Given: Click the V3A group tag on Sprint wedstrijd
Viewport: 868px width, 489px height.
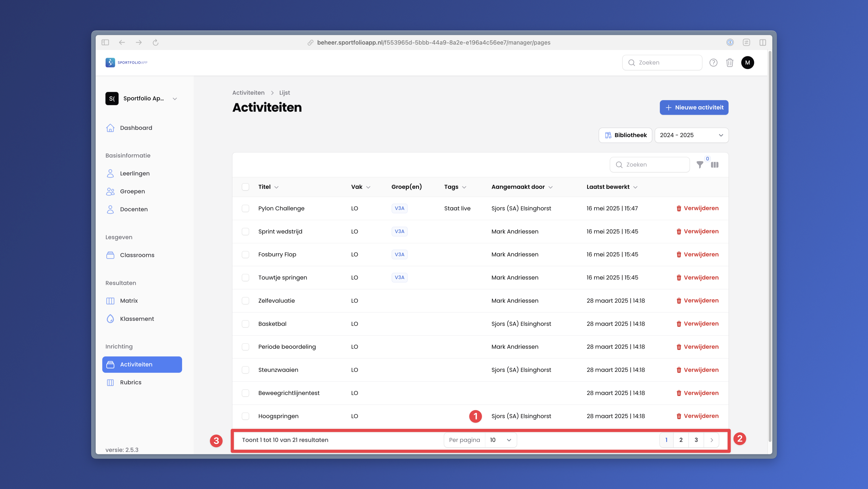Looking at the screenshot, I should (x=399, y=232).
